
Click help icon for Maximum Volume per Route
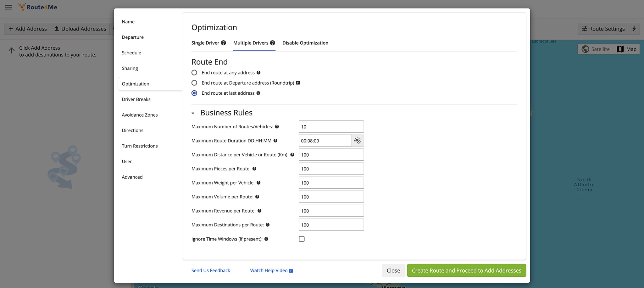257,197
